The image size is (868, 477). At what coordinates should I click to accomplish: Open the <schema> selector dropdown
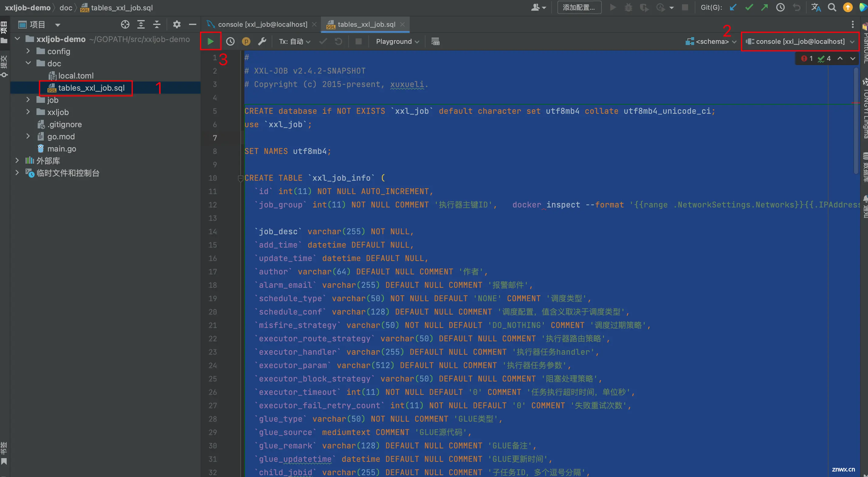[711, 41]
